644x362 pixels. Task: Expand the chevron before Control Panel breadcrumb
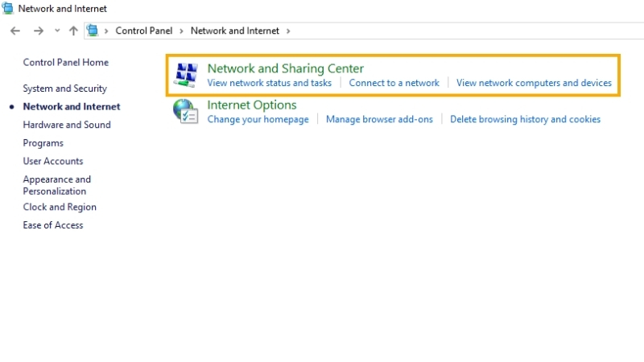pyautogui.click(x=106, y=31)
